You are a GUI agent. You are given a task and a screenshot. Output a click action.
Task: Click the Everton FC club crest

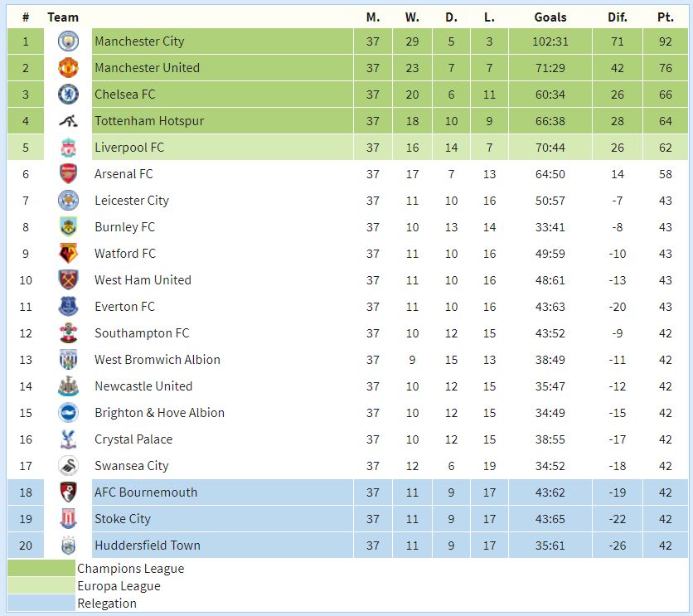coord(69,306)
